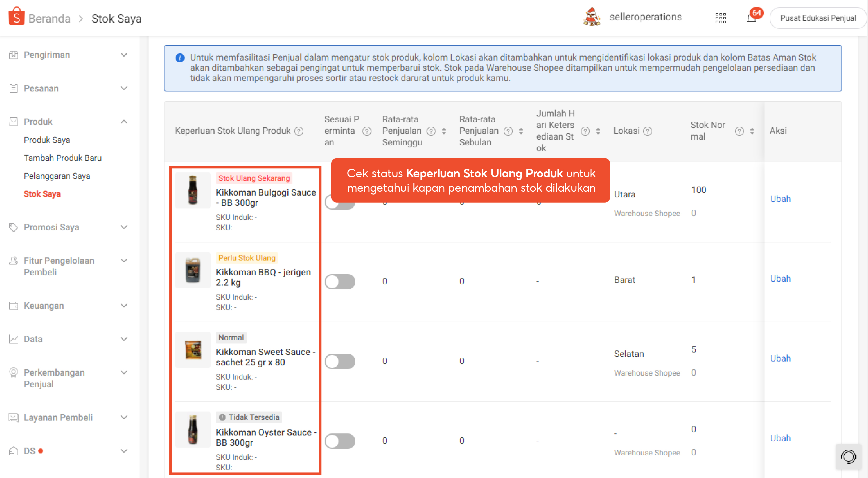Click the Pesanan sidebar icon
The height and width of the screenshot is (478, 868).
tap(13, 88)
